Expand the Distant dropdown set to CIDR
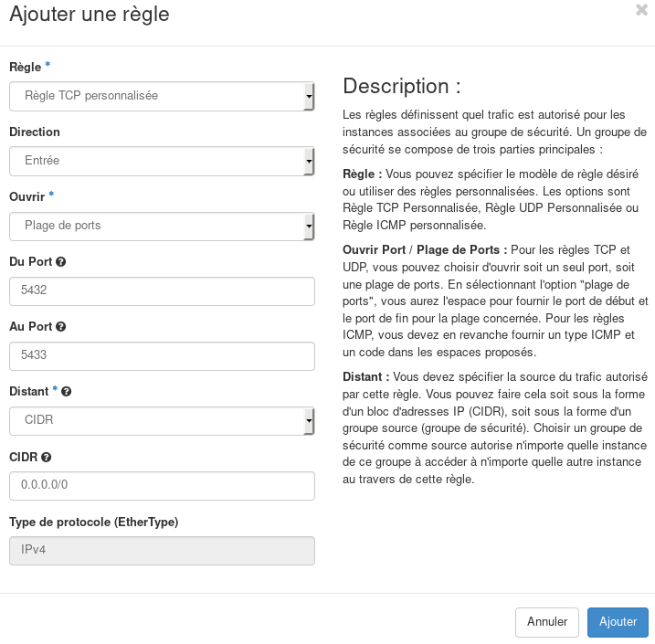 (162, 420)
